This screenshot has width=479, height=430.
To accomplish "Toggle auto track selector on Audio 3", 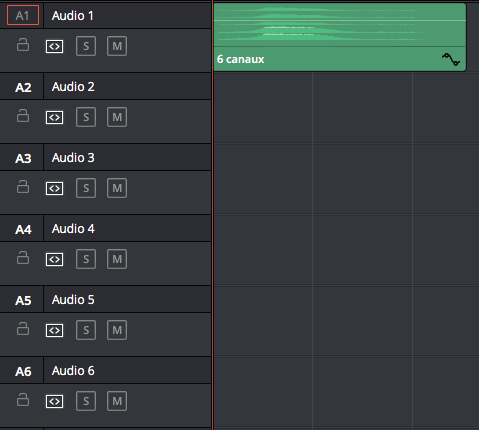I will [54, 188].
